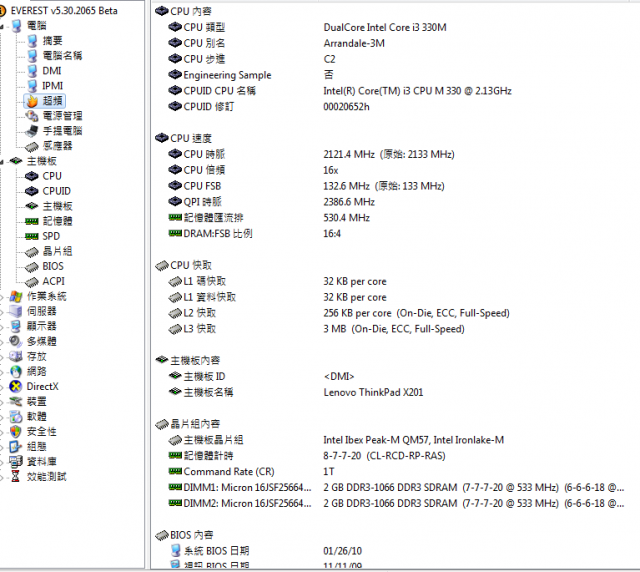Click the 記憶體 memory module icon
The image size is (640, 572).
(32, 221)
